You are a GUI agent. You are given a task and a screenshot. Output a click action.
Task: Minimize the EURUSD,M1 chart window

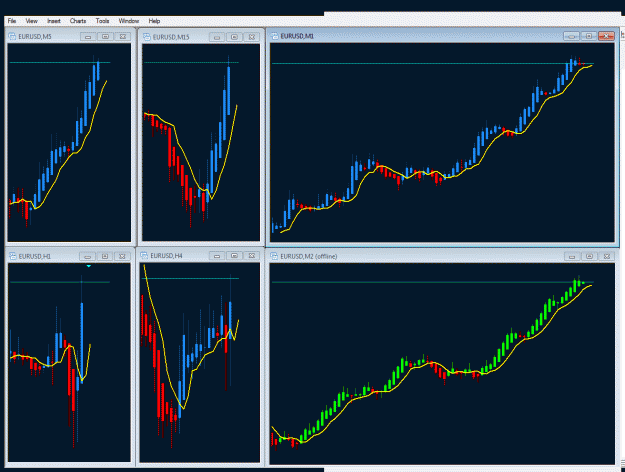point(571,36)
